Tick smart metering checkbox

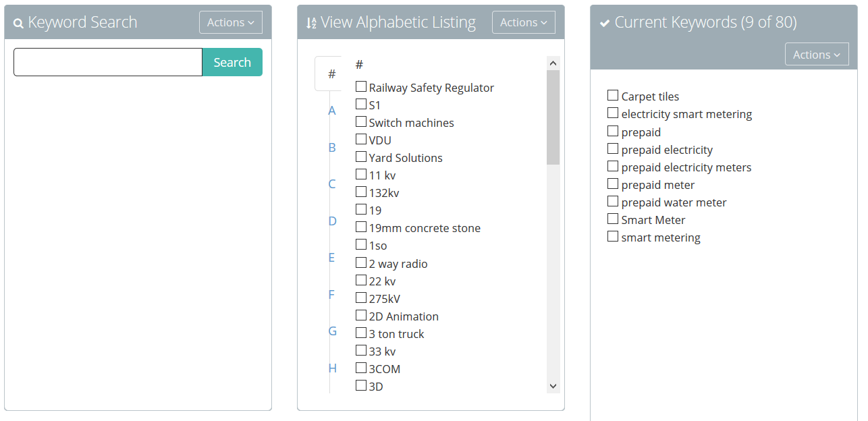(613, 236)
